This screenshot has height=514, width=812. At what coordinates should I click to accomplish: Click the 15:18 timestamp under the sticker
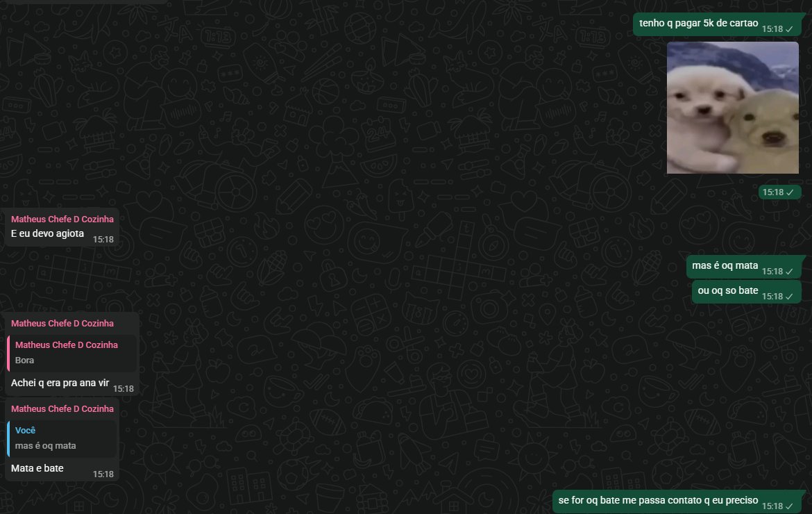[x=772, y=193]
